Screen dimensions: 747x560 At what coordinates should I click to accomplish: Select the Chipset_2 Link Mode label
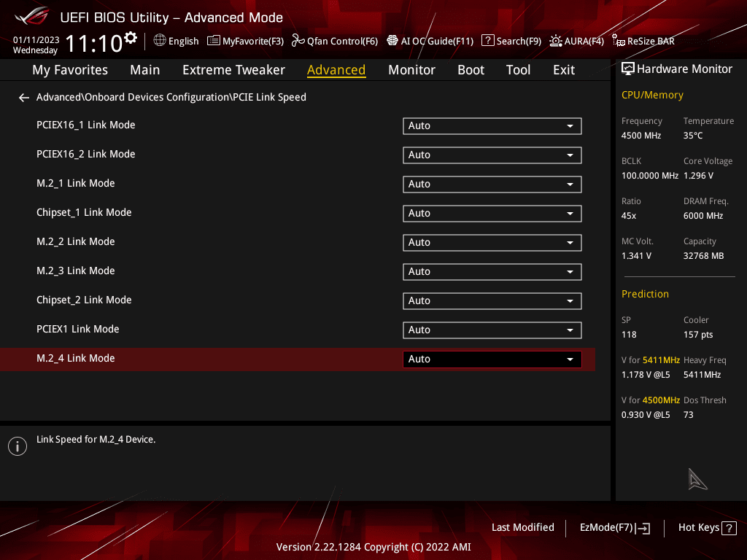coord(84,300)
